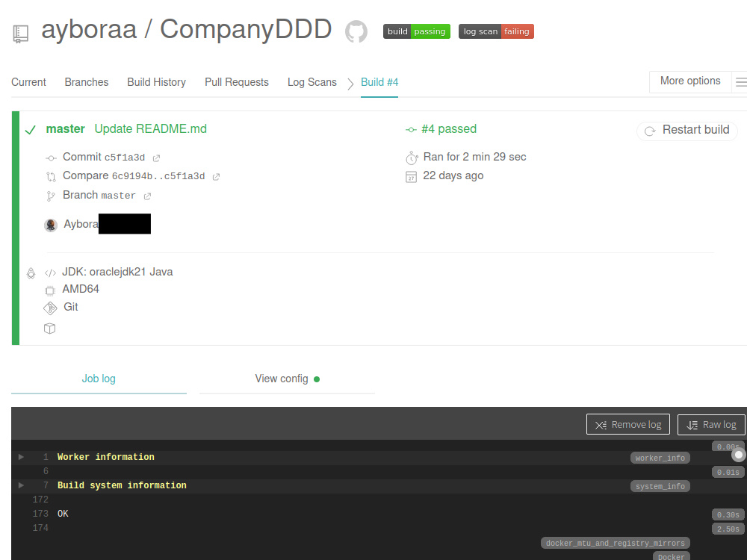
Task: Click the log scan failing badge
Action: click(496, 31)
